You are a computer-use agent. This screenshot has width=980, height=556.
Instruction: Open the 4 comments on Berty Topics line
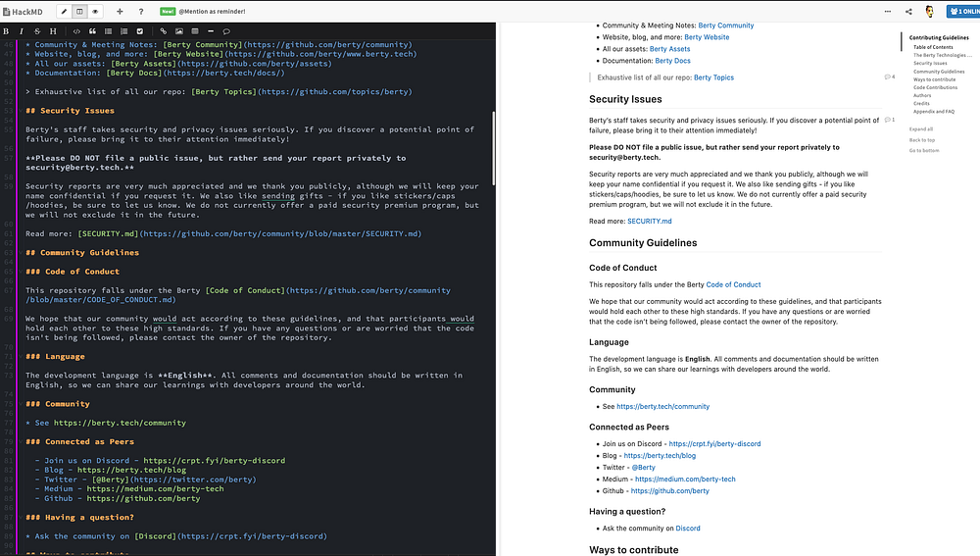[890, 76]
